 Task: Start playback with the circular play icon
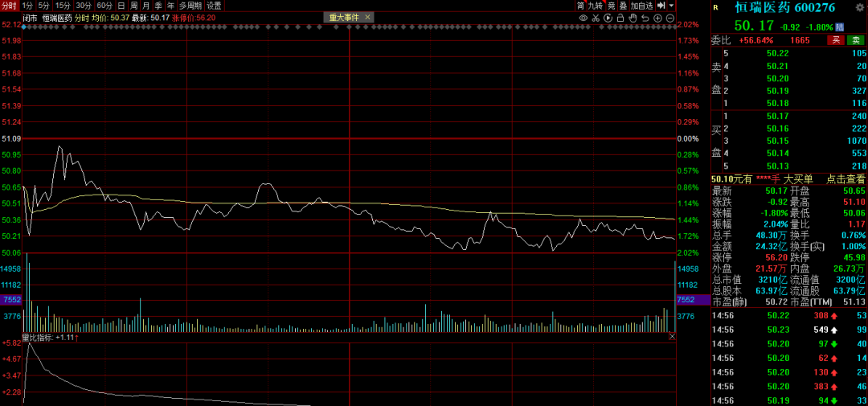(x=608, y=18)
